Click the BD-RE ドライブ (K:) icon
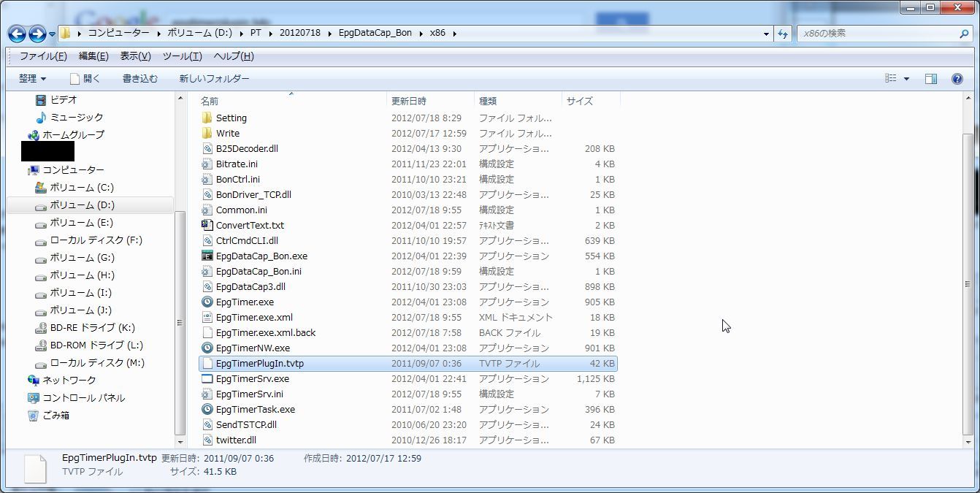 (x=41, y=328)
